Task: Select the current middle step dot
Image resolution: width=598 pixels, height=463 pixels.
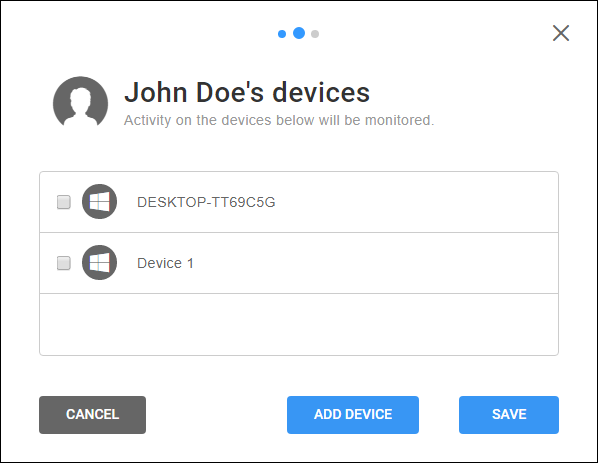Action: [299, 33]
